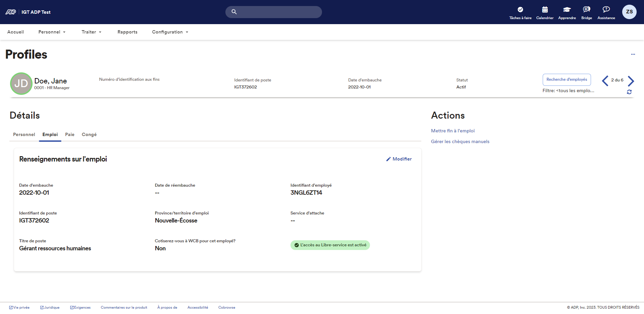This screenshot has width=644, height=314.
Task: Click the Mettre fin à l'emploi link
Action: (x=453, y=131)
